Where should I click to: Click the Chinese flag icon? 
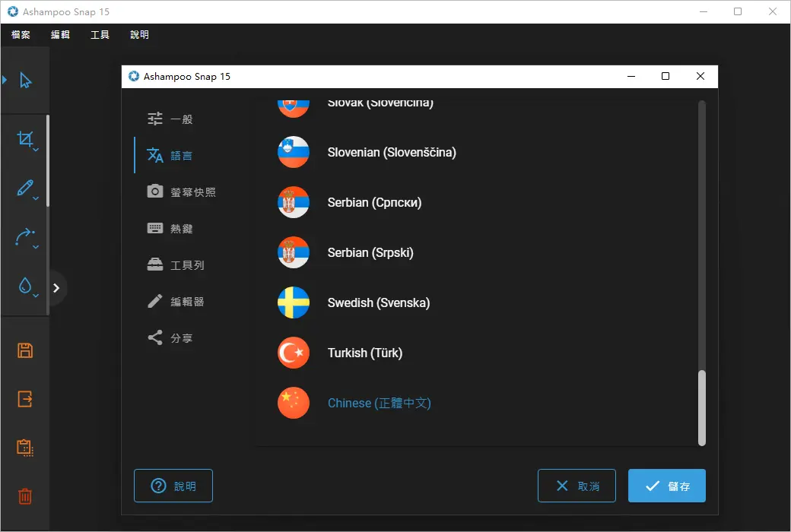click(294, 403)
